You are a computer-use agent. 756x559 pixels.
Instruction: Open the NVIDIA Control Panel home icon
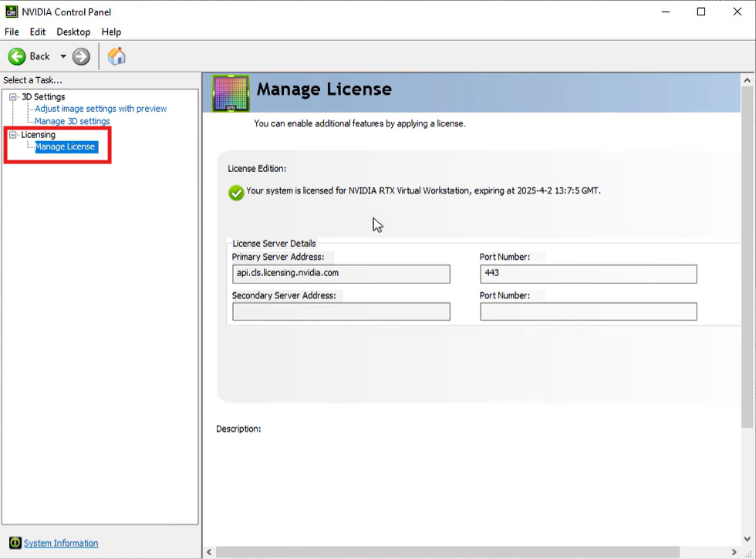coord(116,56)
